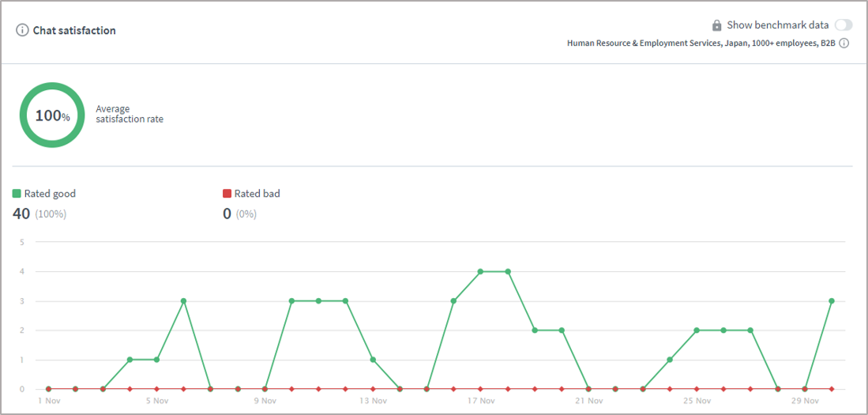
Task: Click the Show benchmark data label
Action: point(777,25)
